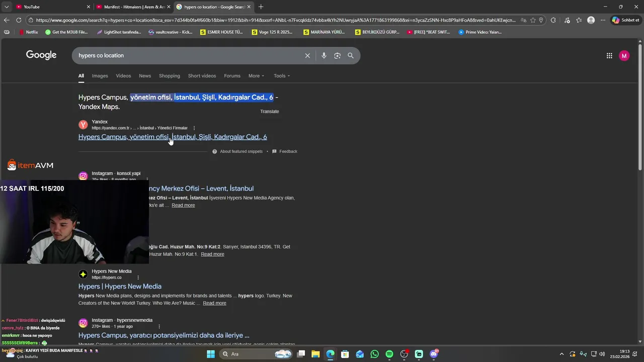Open the Voge 125 R 2025 bookmark
644x362 pixels.
[x=272, y=32]
